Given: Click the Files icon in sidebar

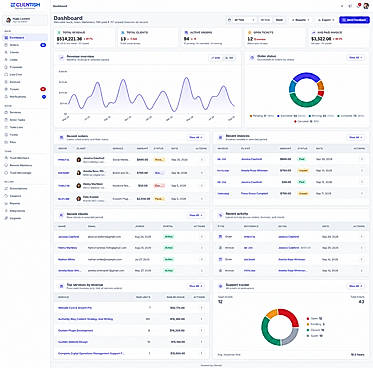Looking at the screenshot, I should 6,142.
